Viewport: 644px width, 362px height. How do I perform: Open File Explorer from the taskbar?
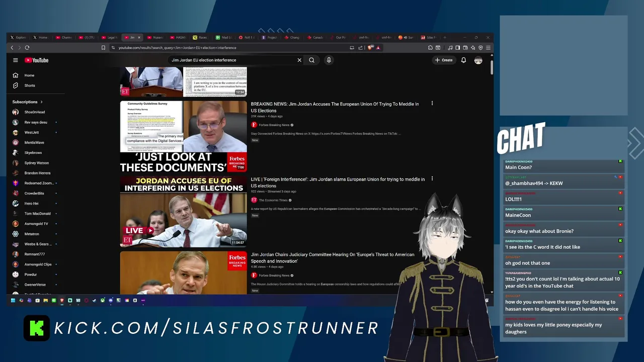point(46,300)
